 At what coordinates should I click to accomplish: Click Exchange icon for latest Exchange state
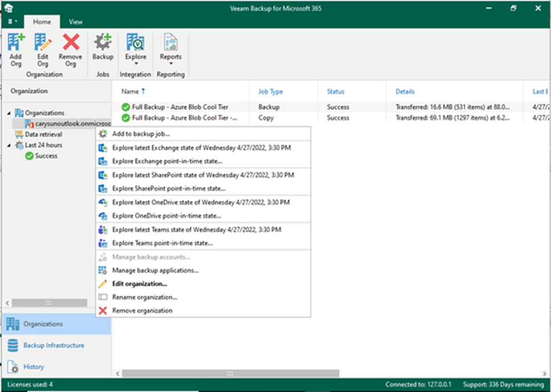point(103,148)
